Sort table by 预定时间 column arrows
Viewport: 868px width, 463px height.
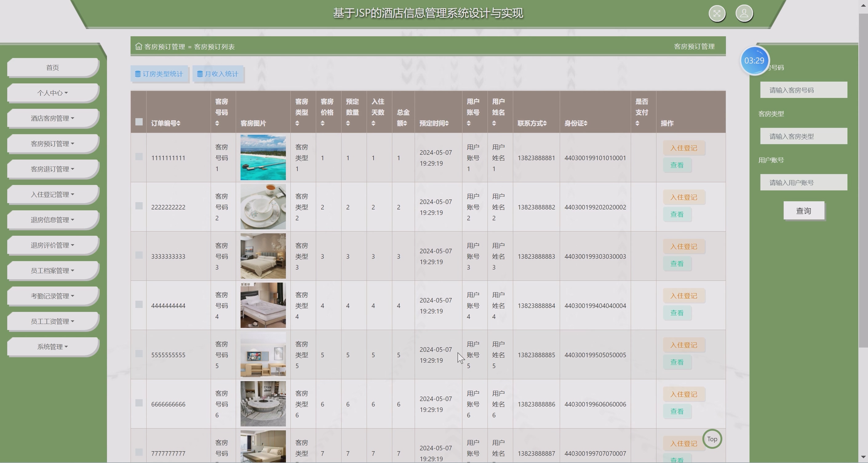[447, 123]
